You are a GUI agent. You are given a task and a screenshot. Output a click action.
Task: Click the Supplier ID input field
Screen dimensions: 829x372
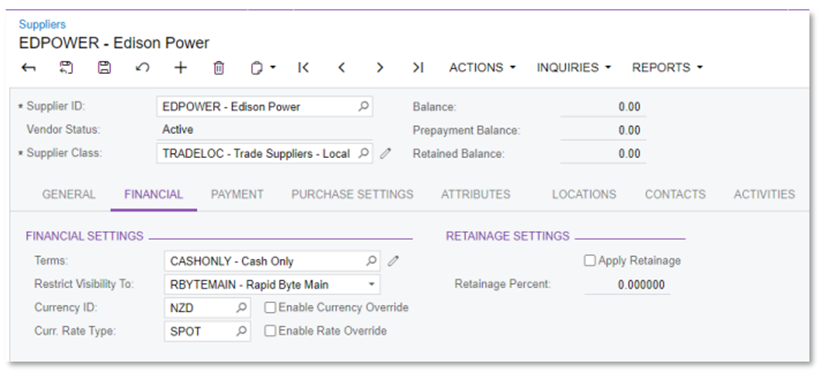tap(264, 107)
